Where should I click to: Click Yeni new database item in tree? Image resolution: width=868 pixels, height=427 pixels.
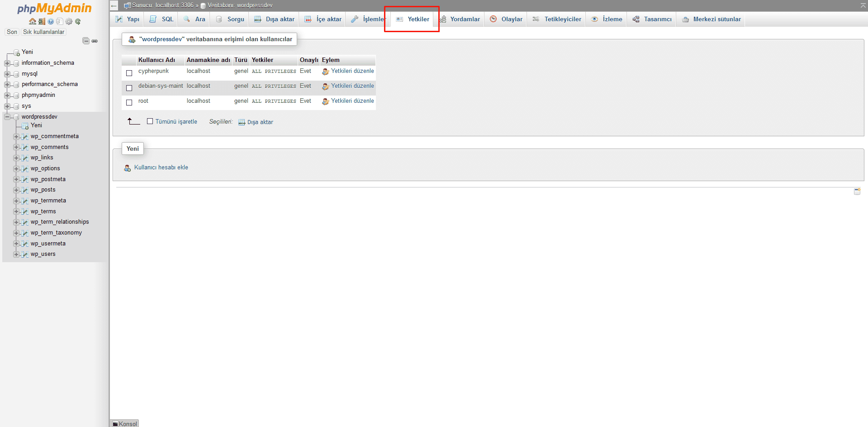[27, 52]
